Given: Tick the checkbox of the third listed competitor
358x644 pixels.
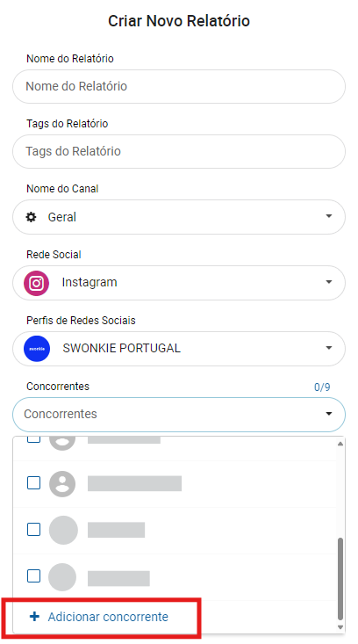Looking at the screenshot, I should coord(33,530).
